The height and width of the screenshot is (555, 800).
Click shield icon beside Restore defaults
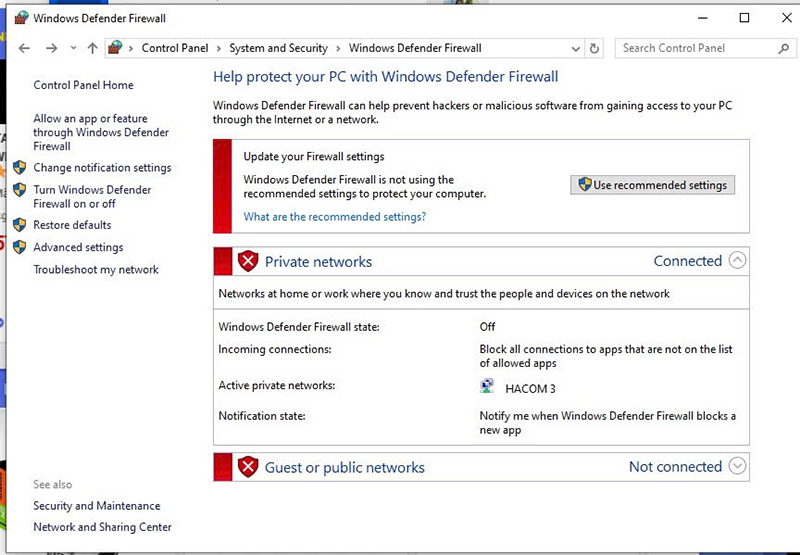pos(19,225)
